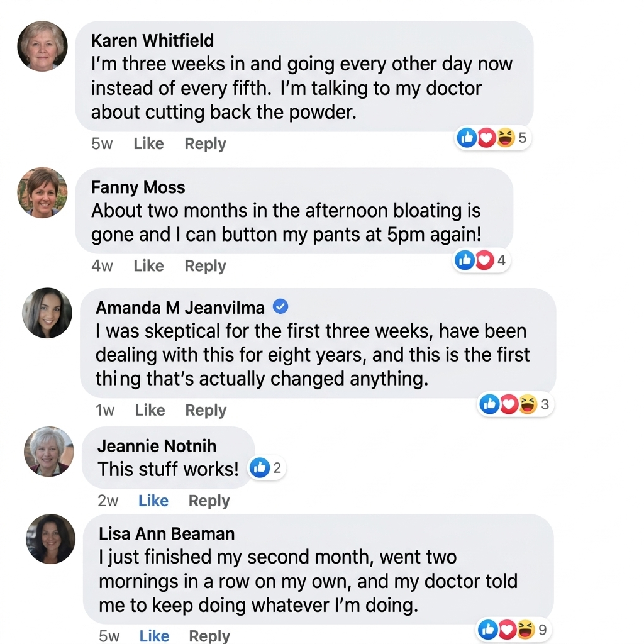Reply to Jeannie Notnih's comment

(x=209, y=501)
